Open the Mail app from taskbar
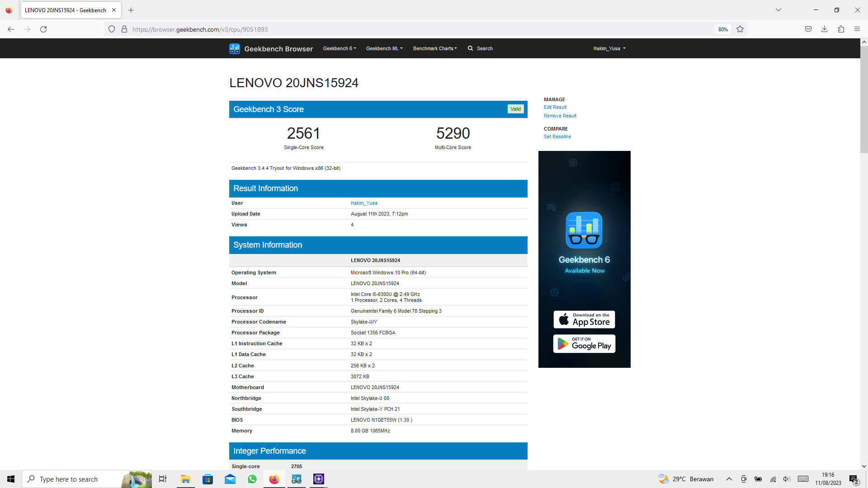Screen dimensions: 868x488 click(230, 479)
